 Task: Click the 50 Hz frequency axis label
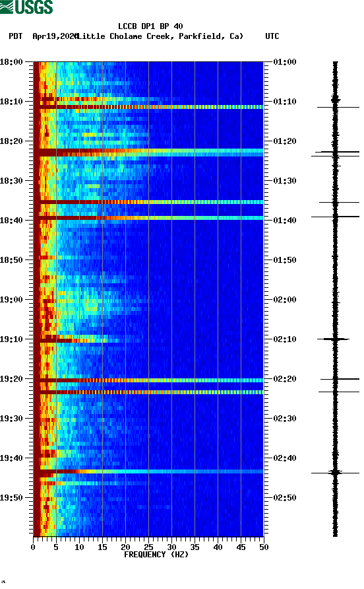(x=264, y=547)
